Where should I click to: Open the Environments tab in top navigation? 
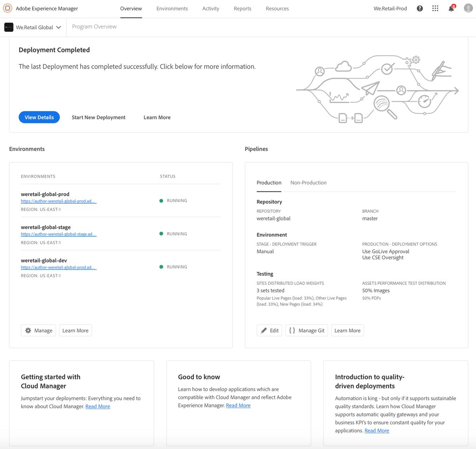(x=172, y=8)
